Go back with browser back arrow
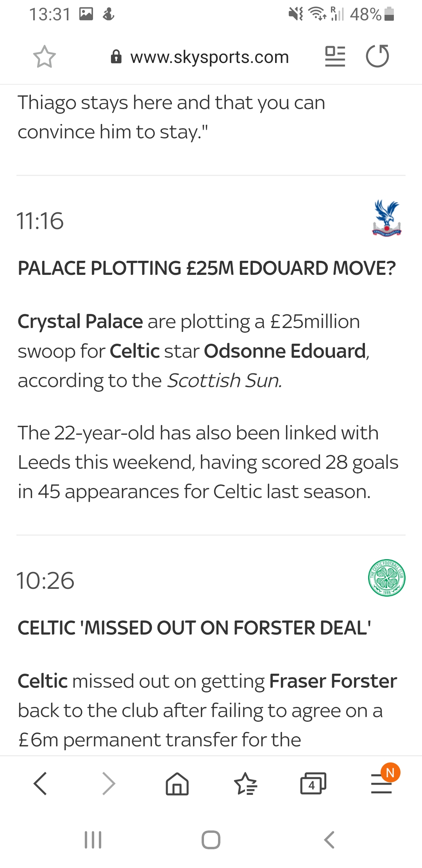The width and height of the screenshot is (422, 868). click(x=40, y=784)
